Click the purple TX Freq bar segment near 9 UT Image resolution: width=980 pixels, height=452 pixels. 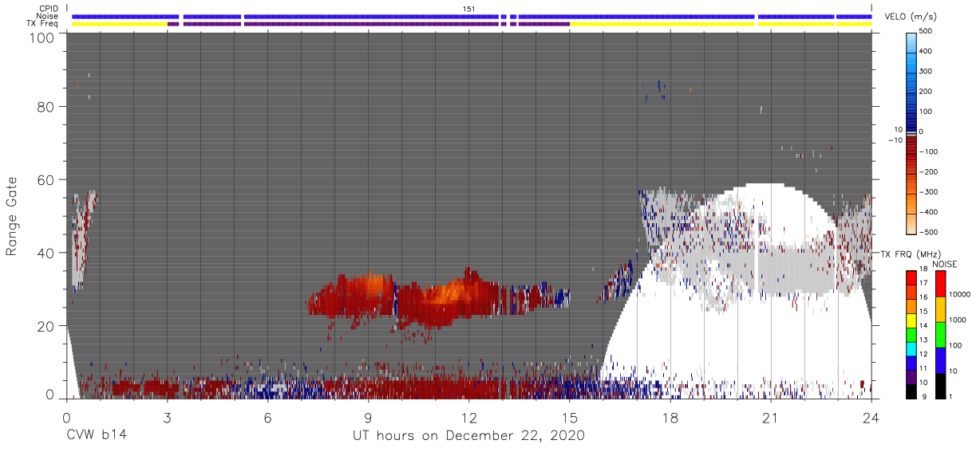tap(373, 24)
